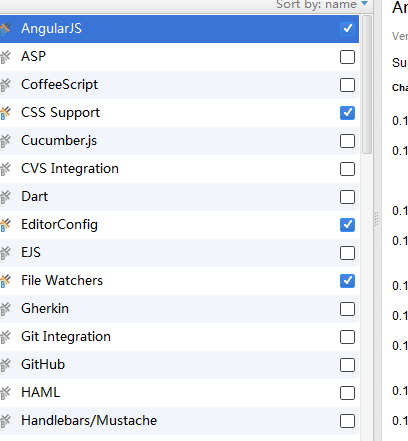Select the CSS Support plugin name
Image resolution: width=408 pixels, height=441 pixels.
(x=60, y=113)
